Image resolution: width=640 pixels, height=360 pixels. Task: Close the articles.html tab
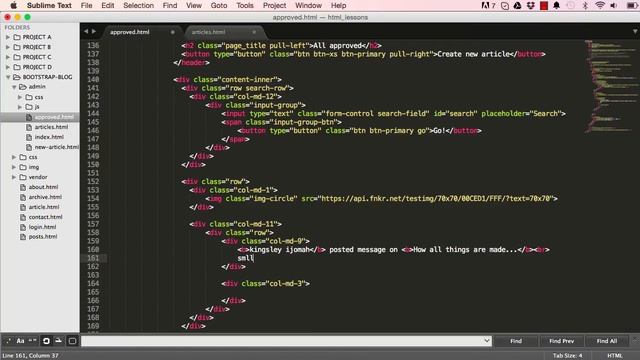click(x=254, y=32)
